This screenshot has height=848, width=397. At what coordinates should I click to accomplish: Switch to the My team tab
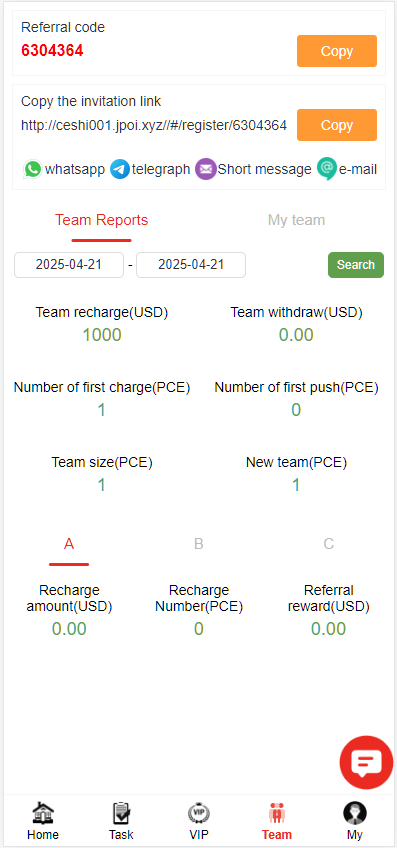click(296, 220)
